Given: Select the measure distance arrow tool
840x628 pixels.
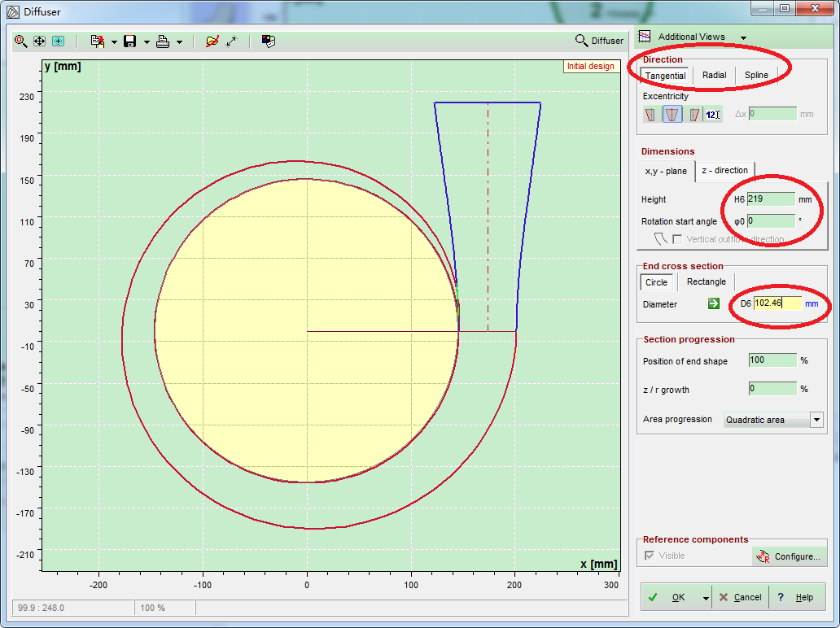Looking at the screenshot, I should pos(231,41).
